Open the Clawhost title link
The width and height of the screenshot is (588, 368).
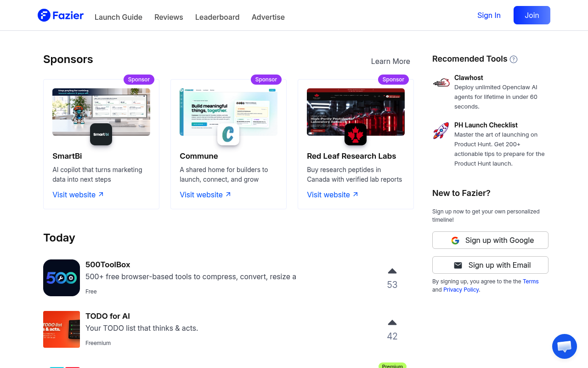(469, 78)
